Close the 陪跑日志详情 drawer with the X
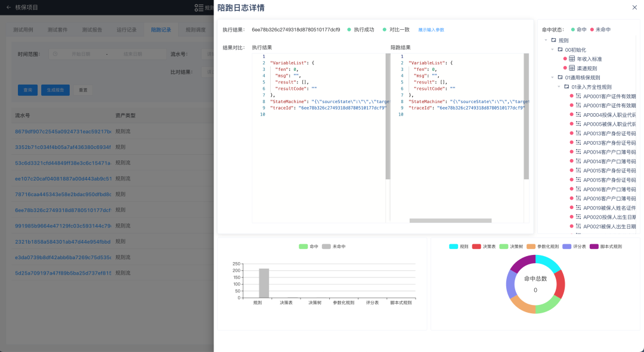Viewport: 644px width, 352px height. [634, 7]
